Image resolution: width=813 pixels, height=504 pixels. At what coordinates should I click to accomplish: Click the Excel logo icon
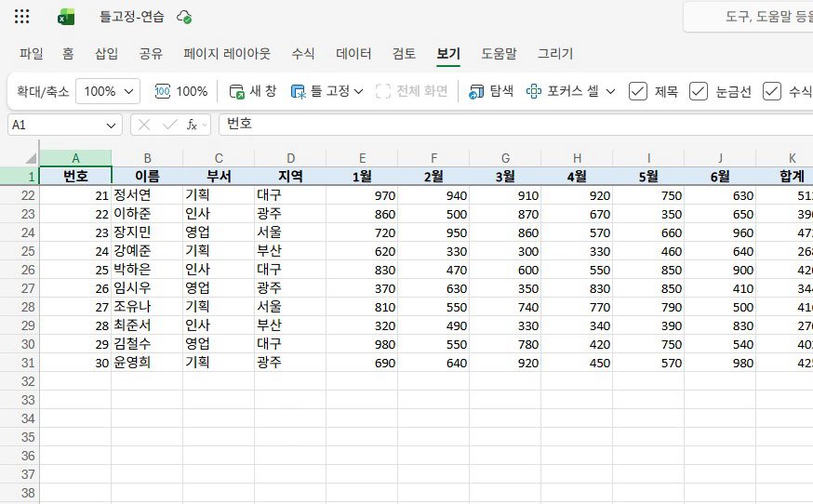66,17
